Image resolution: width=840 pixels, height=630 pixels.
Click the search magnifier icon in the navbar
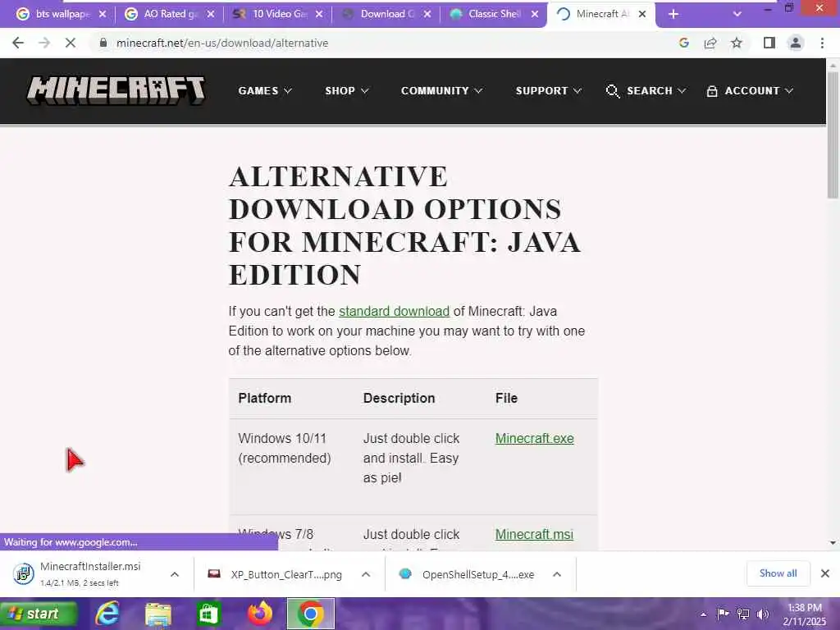click(x=612, y=91)
